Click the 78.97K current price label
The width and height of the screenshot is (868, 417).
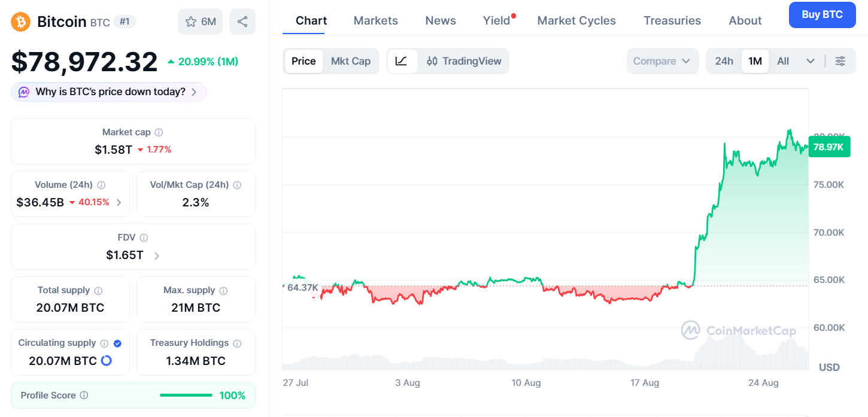coord(829,147)
